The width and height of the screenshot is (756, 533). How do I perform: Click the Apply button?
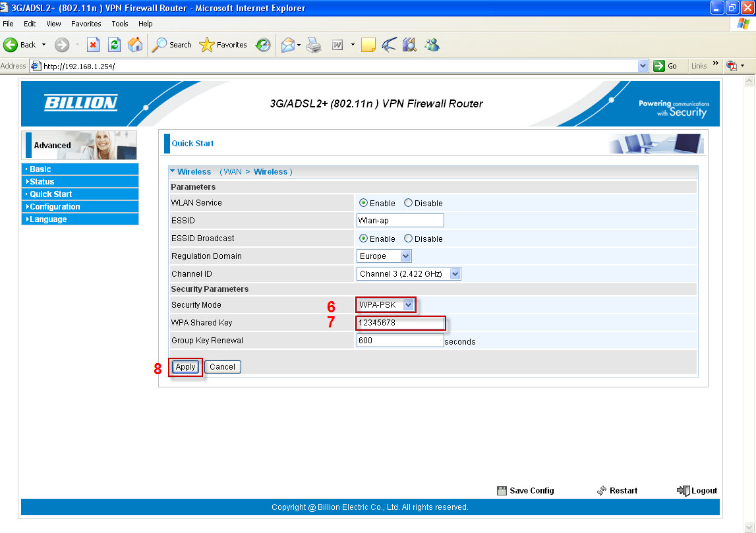[186, 367]
